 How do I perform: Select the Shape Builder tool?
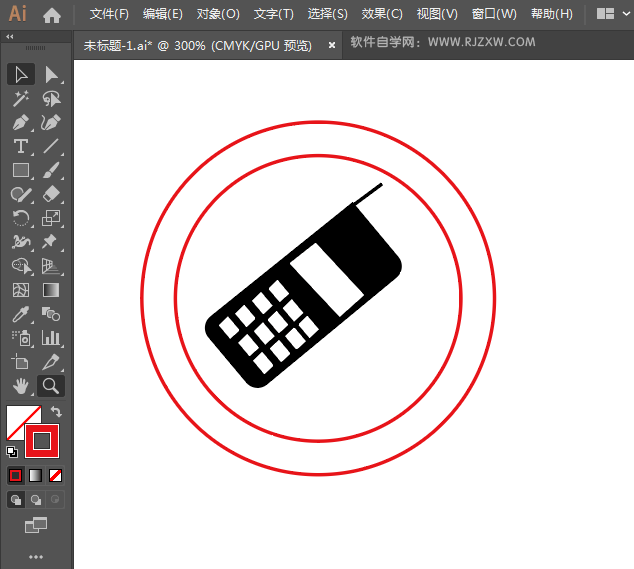[x=21, y=266]
